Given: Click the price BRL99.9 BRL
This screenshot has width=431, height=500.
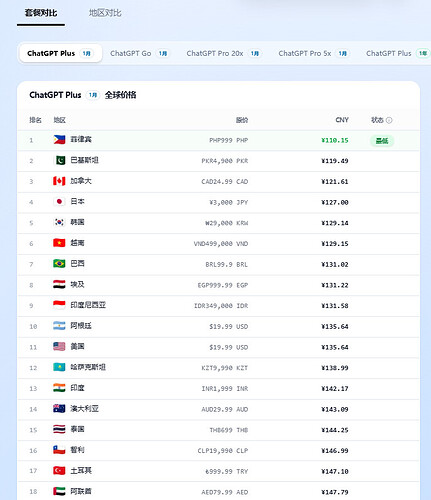Looking at the screenshot, I should click(x=227, y=264).
